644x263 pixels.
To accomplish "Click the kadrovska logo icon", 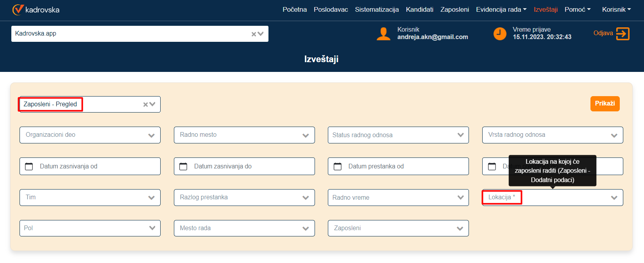I will coord(18,10).
